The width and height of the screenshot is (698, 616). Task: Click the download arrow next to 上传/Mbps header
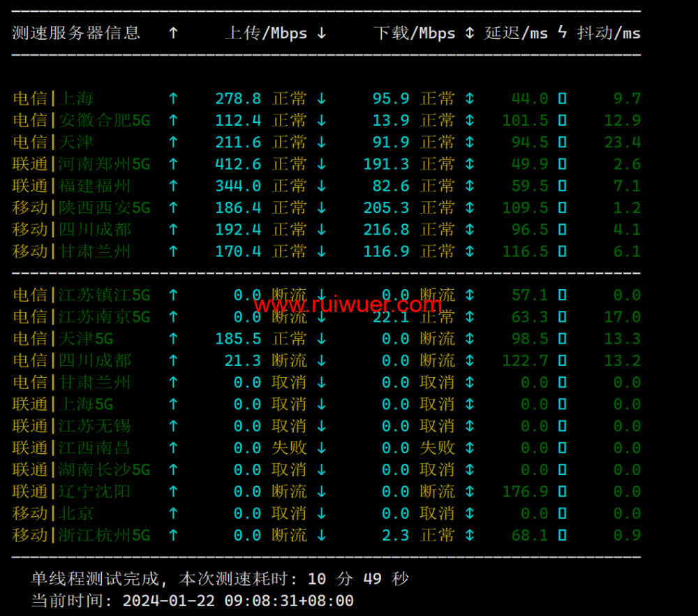coord(321,33)
